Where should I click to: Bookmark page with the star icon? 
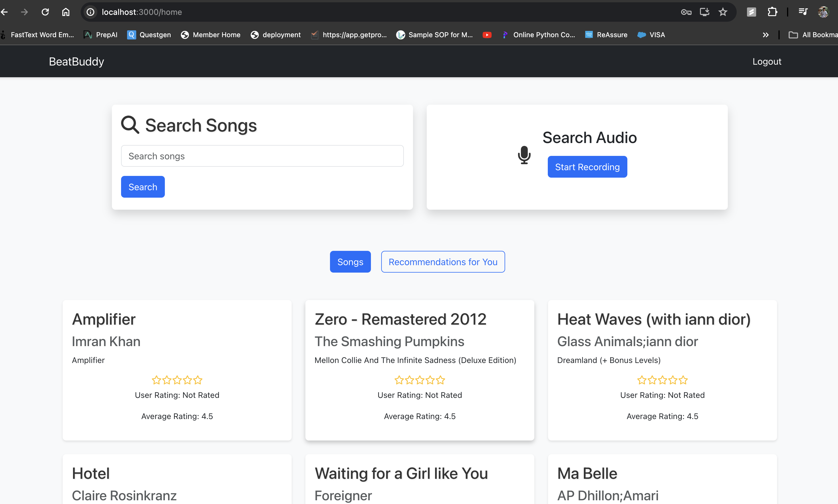coord(723,12)
